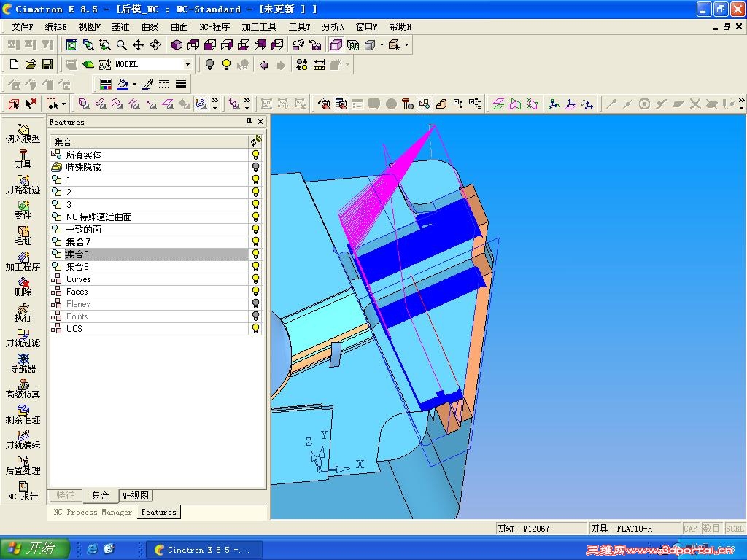Screen dimensions: 747x560
Task: Open 编辑 Edit menu
Action: (55, 27)
